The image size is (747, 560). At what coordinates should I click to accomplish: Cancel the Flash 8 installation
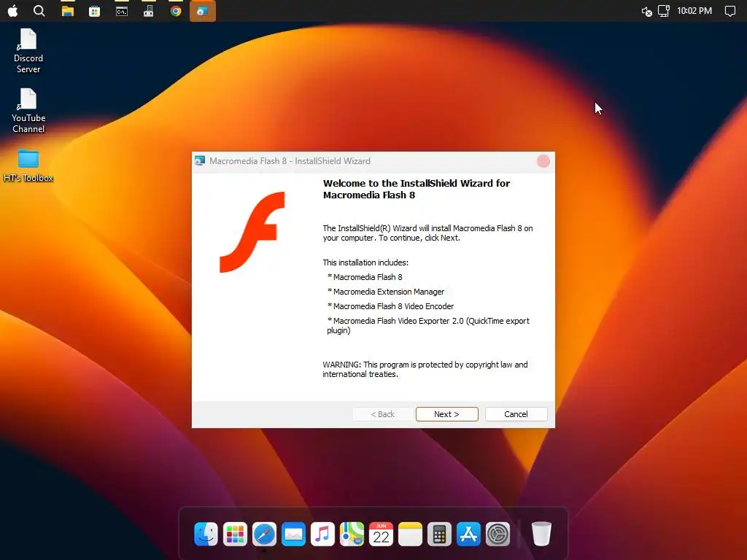coord(516,414)
